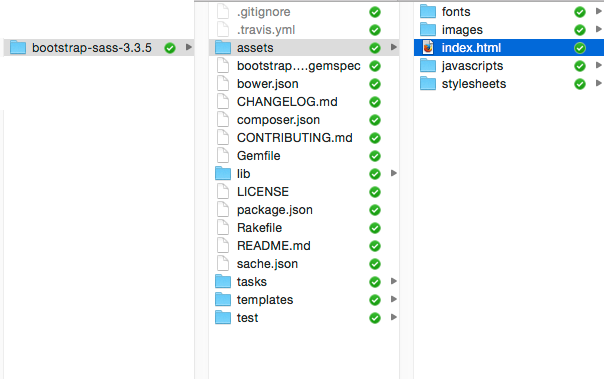
Task: Expand the tasks folder arrow
Action: (x=394, y=281)
